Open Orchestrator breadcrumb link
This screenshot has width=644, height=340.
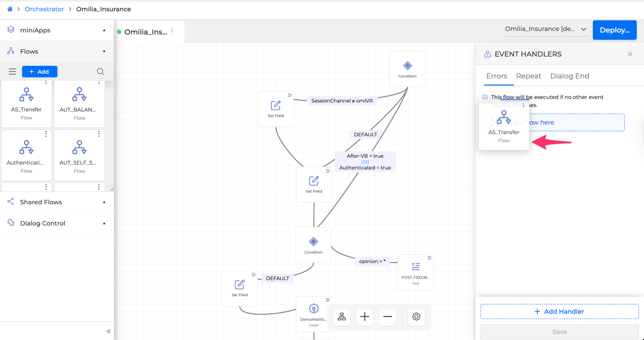pos(44,9)
